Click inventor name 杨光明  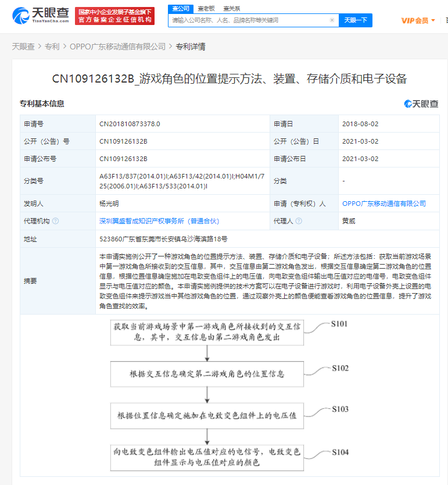click(x=109, y=204)
